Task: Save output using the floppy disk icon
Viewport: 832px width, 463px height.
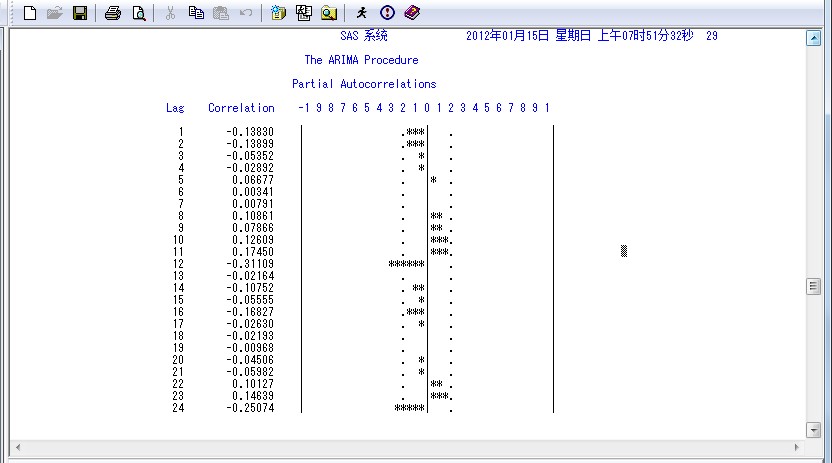Action: pyautogui.click(x=79, y=13)
